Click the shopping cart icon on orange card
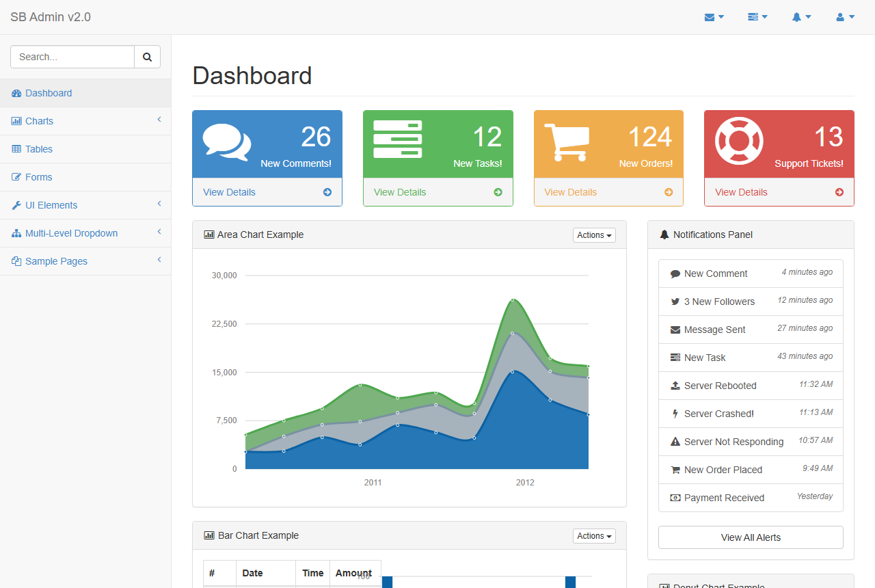The width and height of the screenshot is (875, 588). [x=566, y=142]
